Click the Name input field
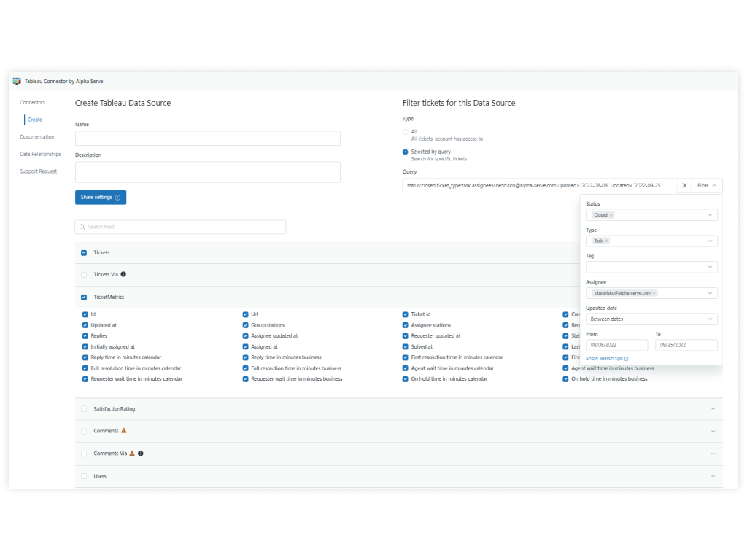Viewport: 747px width, 560px height. click(x=208, y=138)
